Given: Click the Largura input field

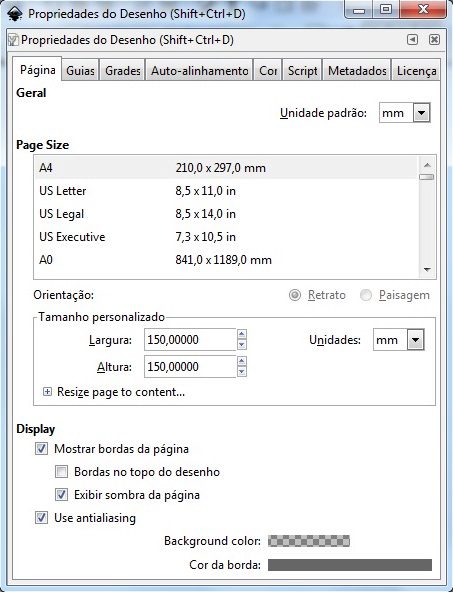Looking at the screenshot, I should pos(190,339).
